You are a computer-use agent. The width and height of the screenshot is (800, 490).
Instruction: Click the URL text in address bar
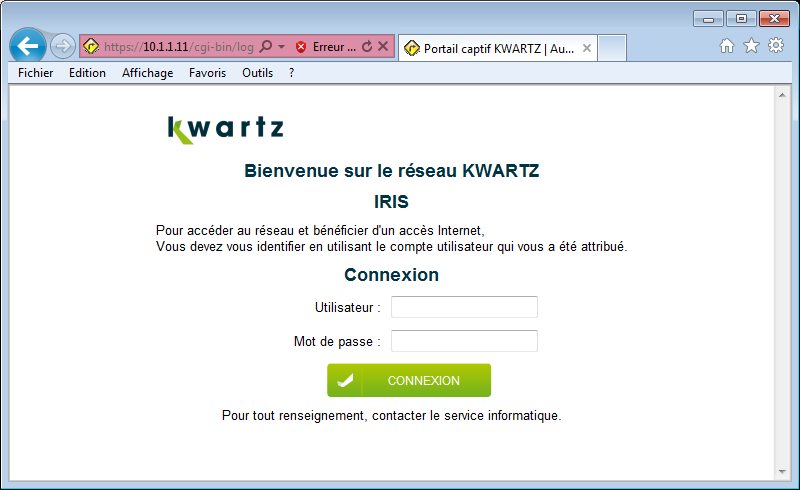(179, 47)
